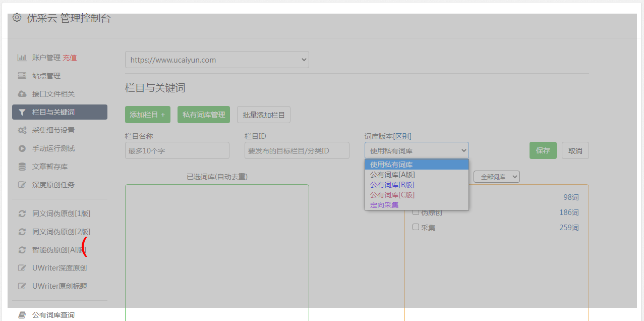Click inside the 已选词库 list box
The width and height of the screenshot is (644, 321).
tap(217, 252)
